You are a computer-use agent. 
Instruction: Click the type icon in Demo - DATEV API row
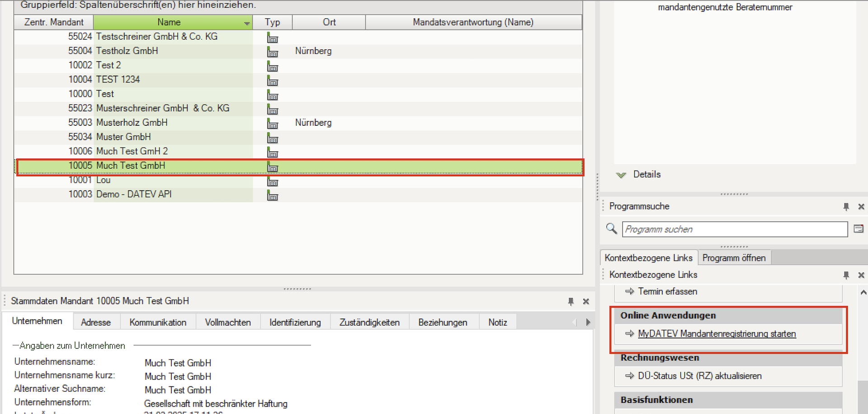click(272, 195)
